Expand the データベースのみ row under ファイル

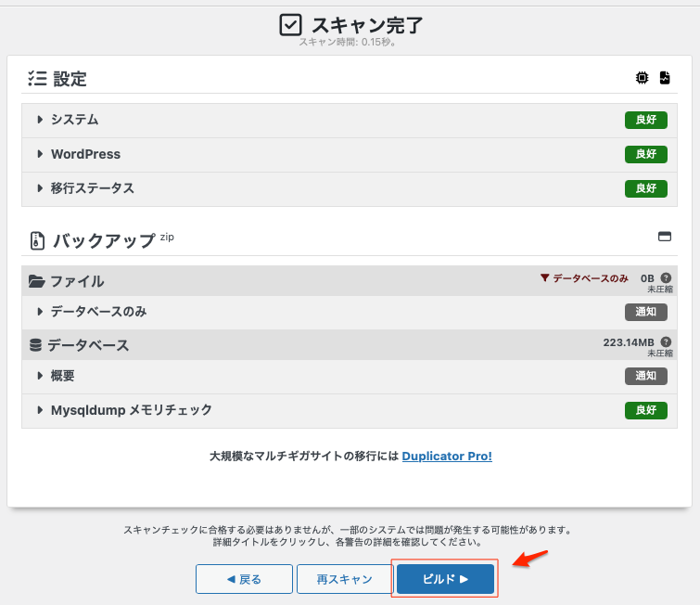point(98,312)
